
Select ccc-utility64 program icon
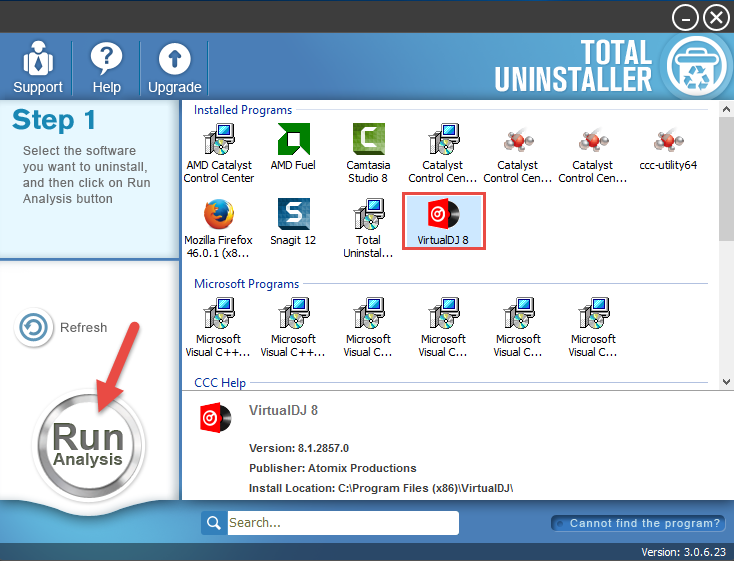668,147
